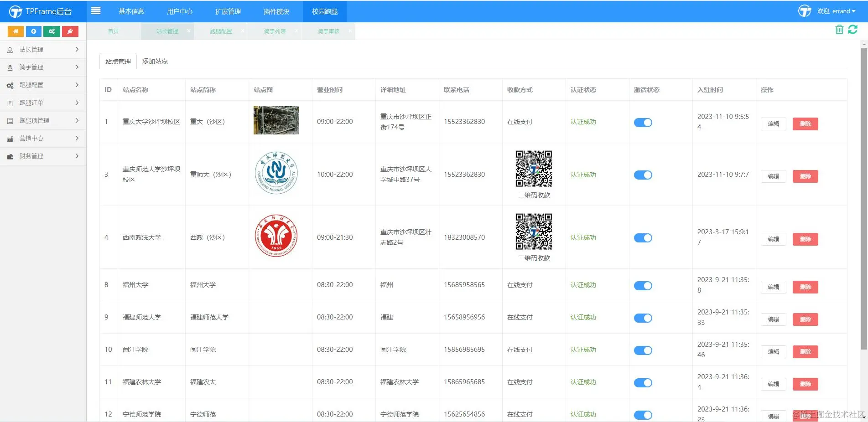Open the station photo for 重庆大学沙坪坝校区

276,120
